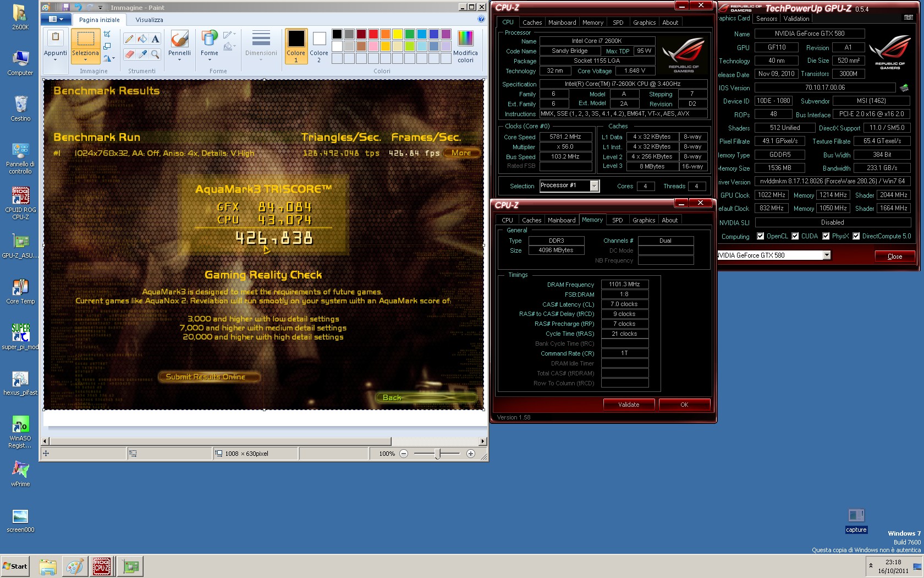924x578 pixels.
Task: Click the Close button in GPU-Z
Action: pos(894,257)
